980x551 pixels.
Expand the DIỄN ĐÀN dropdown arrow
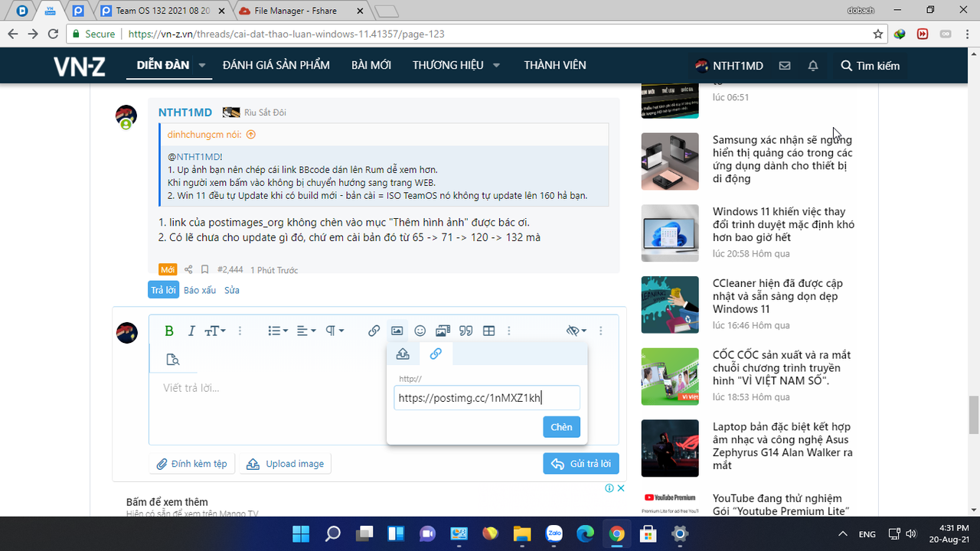[202, 65]
